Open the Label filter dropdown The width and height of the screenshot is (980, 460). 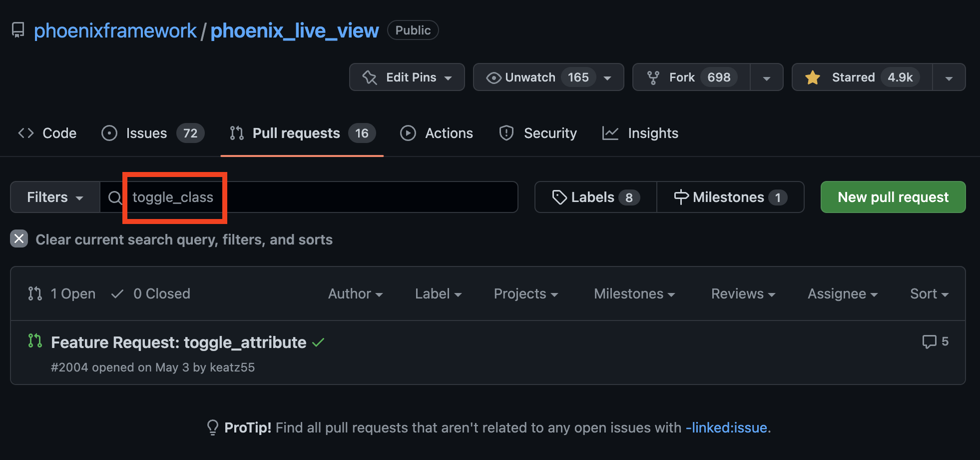(438, 293)
